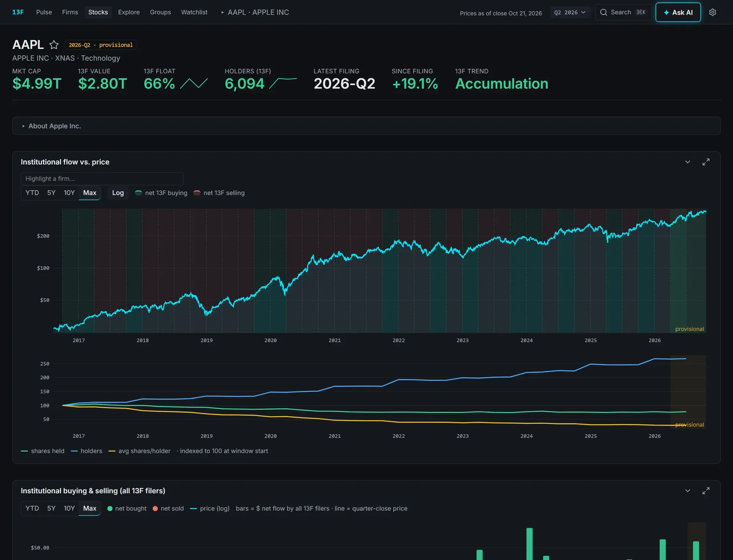This screenshot has width=733, height=560.
Task: Collapse the Institutional flow vs. price panel
Action: (688, 162)
